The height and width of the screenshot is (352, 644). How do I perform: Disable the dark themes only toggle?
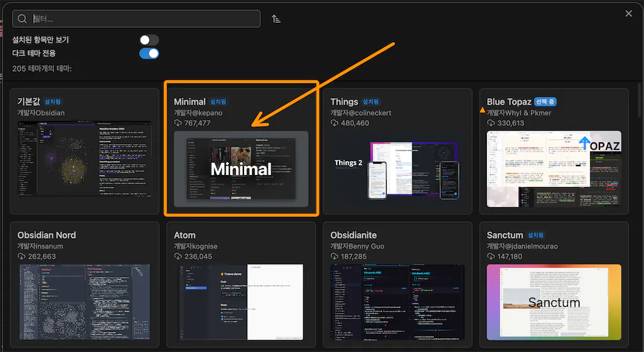[149, 54]
